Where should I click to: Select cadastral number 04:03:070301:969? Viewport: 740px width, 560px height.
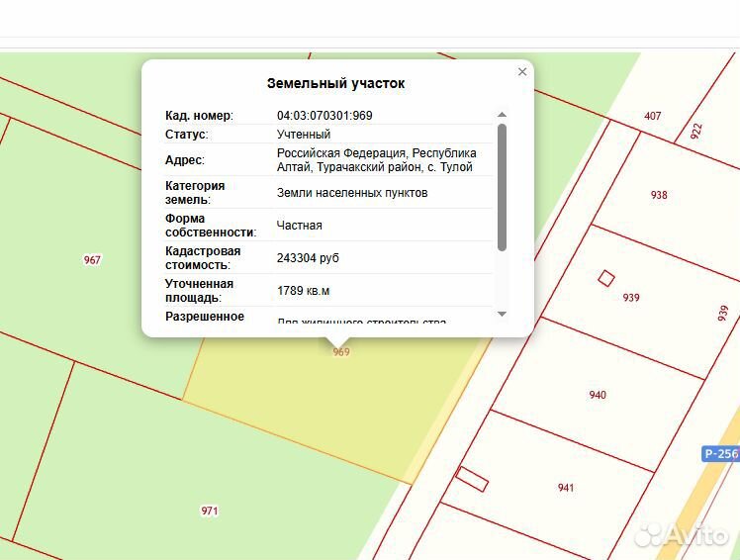324,116
